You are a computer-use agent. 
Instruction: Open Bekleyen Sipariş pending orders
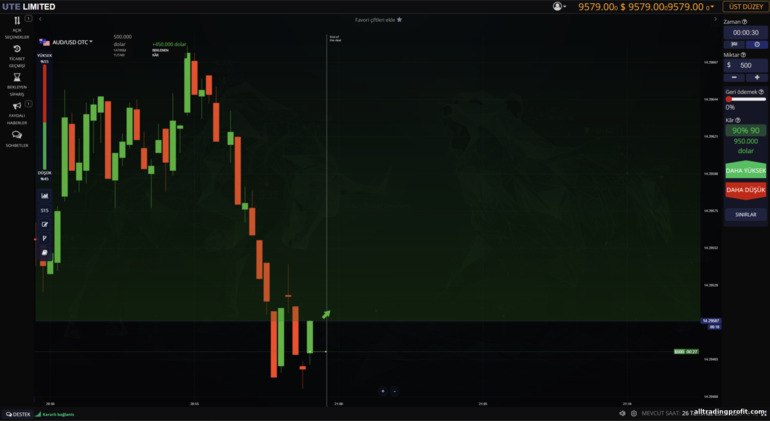[17, 82]
